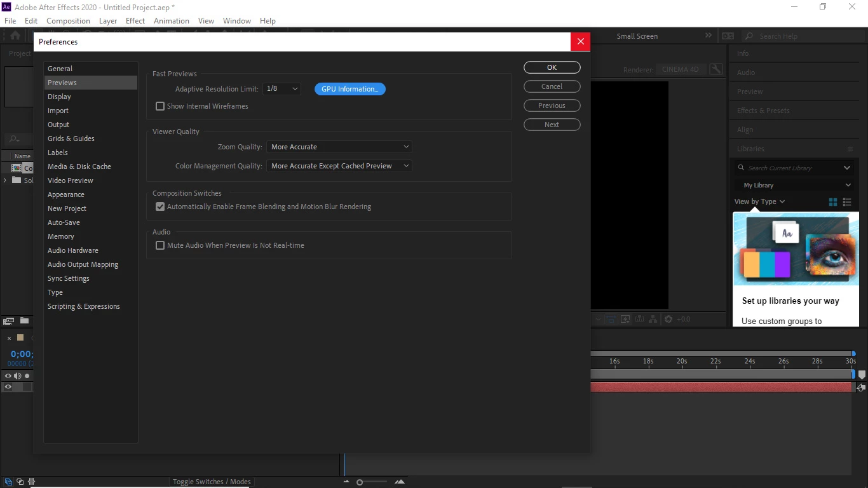Image resolution: width=868 pixels, height=488 pixels.
Task: Open the Zoom Quality dropdown
Action: 339,147
